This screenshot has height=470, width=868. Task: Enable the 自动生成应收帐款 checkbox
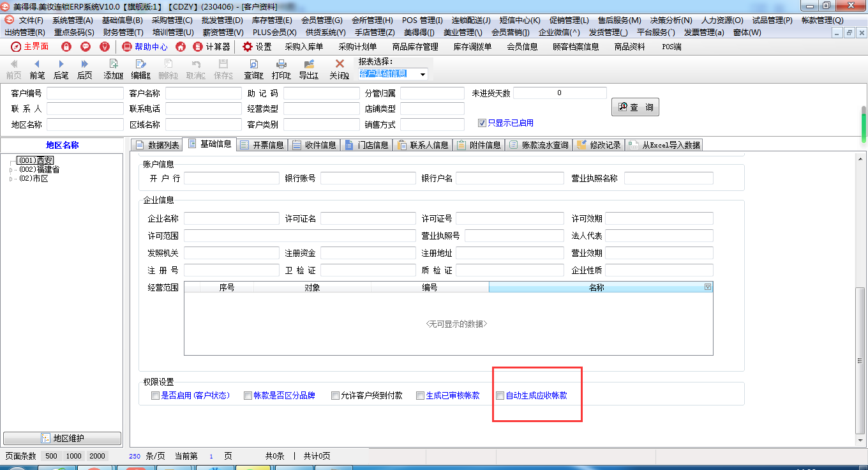coord(500,396)
